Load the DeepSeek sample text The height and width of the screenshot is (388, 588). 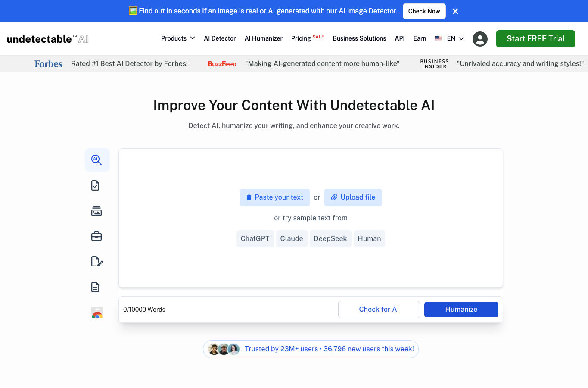click(x=330, y=239)
